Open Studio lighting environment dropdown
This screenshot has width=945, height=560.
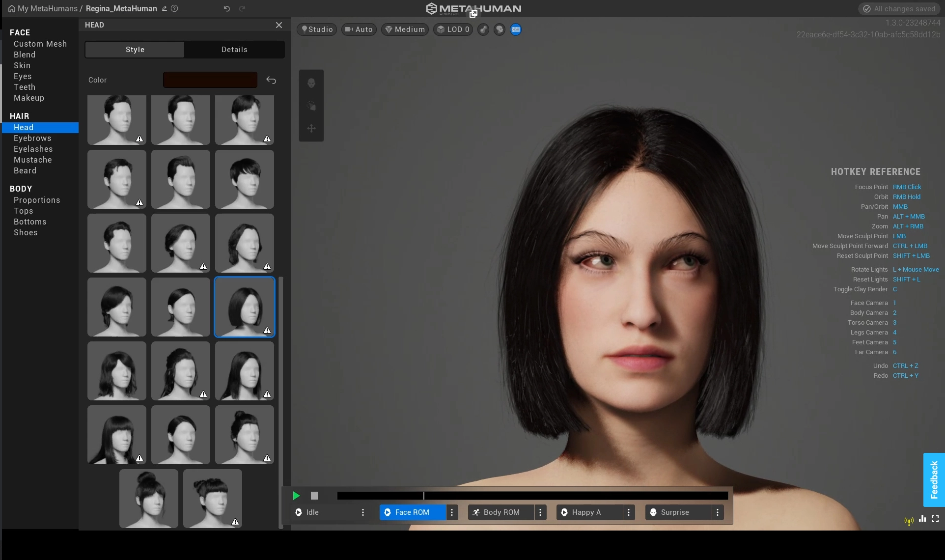pyautogui.click(x=317, y=29)
